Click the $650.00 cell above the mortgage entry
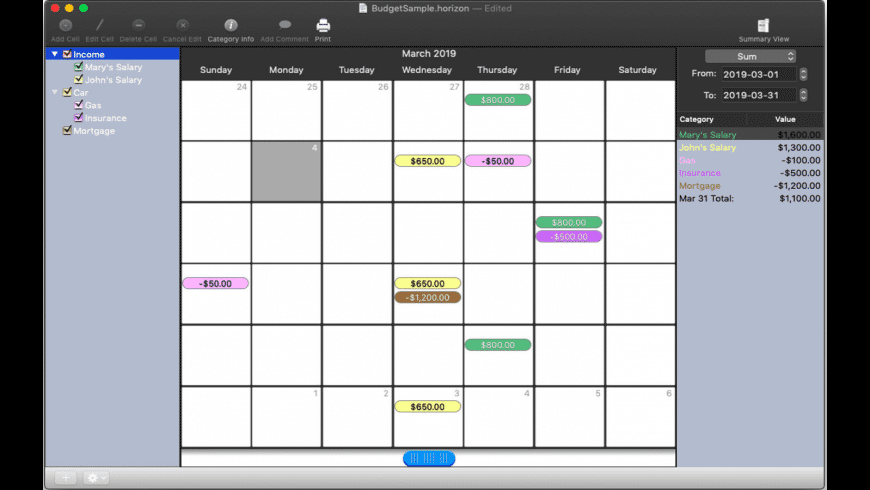 [427, 284]
